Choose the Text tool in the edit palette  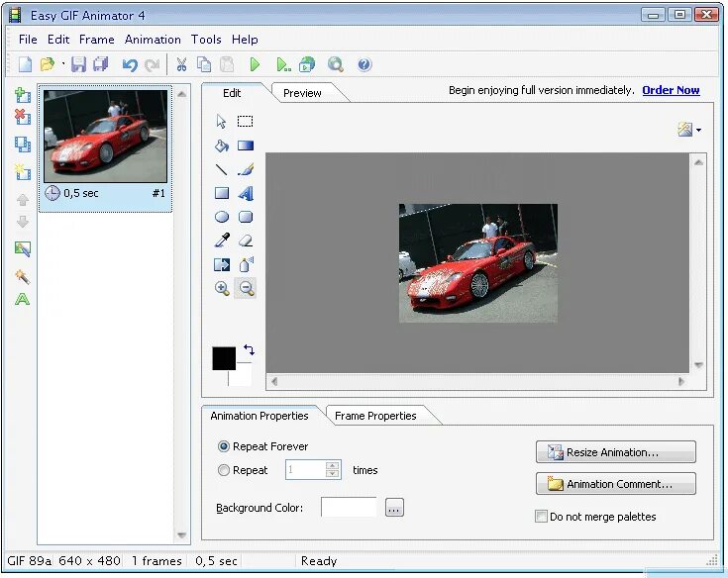point(246,193)
